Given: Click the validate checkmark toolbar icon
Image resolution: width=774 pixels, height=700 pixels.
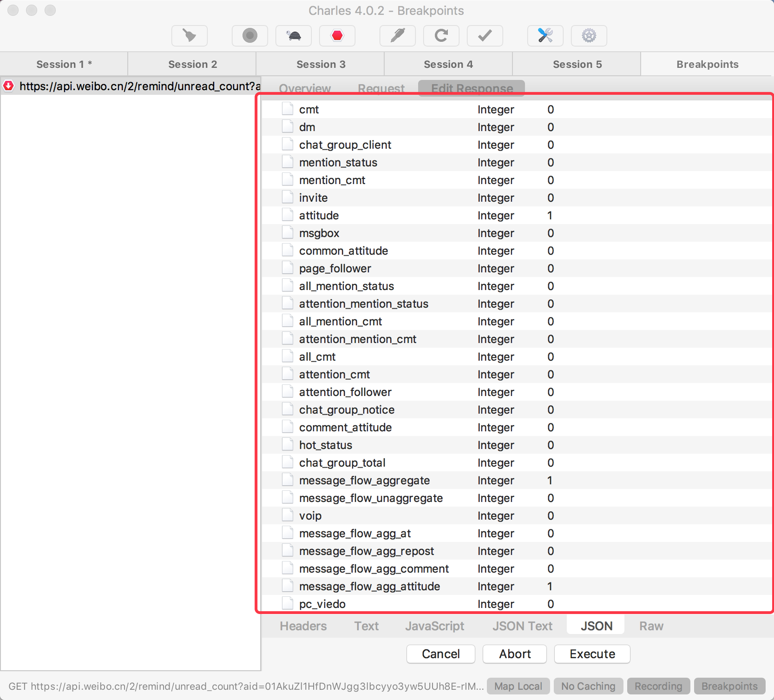Looking at the screenshot, I should (x=485, y=36).
